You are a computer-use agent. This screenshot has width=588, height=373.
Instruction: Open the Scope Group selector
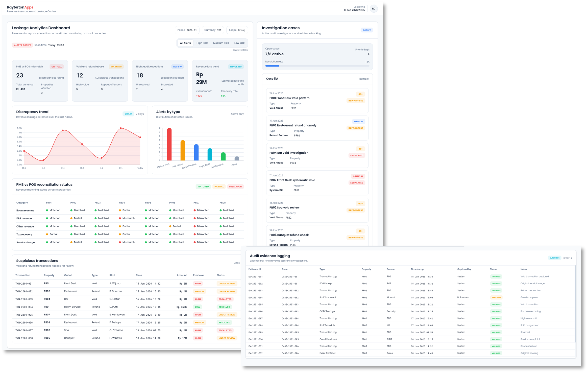point(237,30)
